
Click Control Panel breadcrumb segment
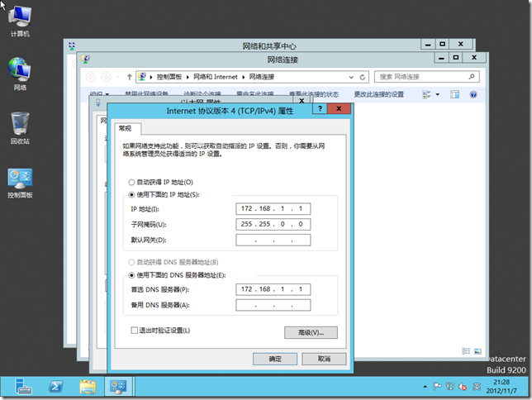pos(169,77)
